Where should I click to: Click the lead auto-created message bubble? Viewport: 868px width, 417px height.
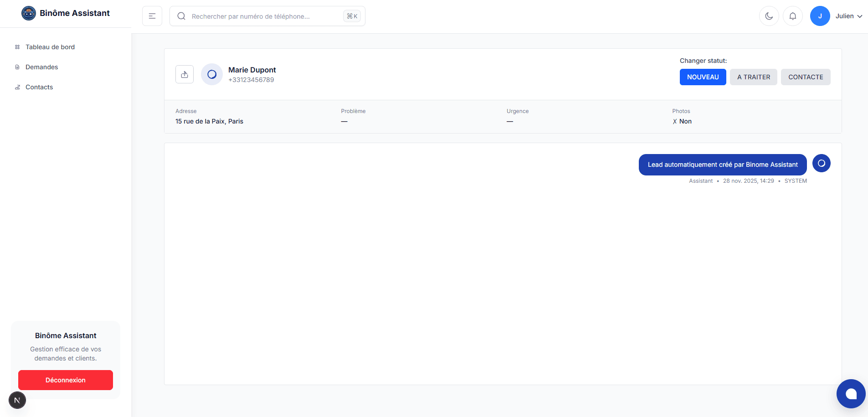tap(722, 165)
